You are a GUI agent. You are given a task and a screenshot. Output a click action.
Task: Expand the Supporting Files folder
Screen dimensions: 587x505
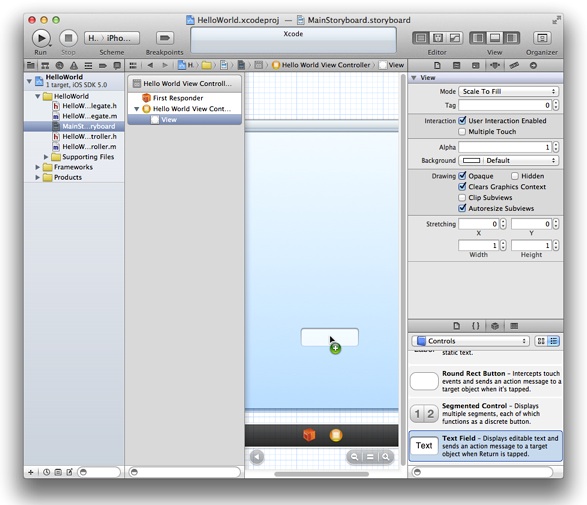[46, 157]
